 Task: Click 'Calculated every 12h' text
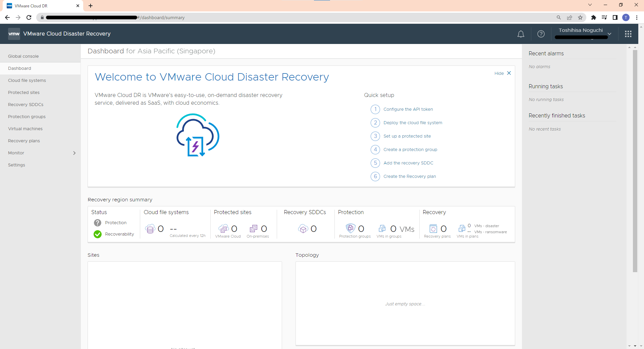coord(187,236)
